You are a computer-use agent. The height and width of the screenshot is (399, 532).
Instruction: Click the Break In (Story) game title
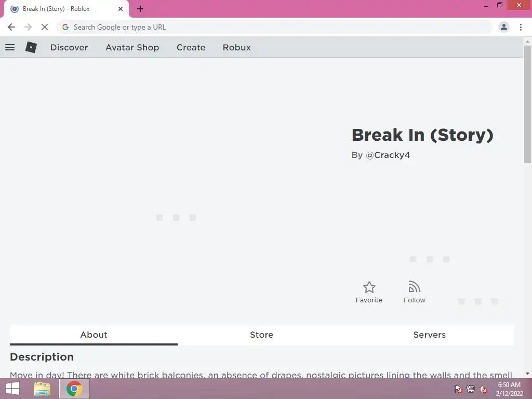pyautogui.click(x=422, y=135)
